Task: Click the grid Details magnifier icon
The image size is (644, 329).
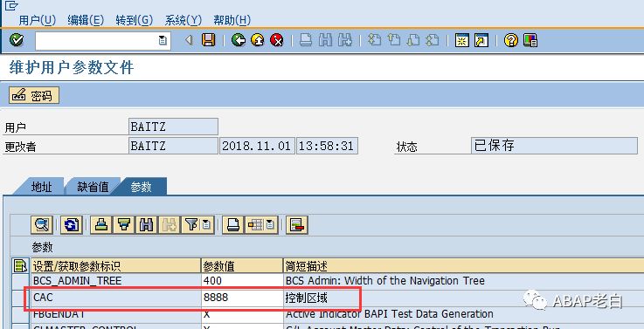Action: [41, 225]
